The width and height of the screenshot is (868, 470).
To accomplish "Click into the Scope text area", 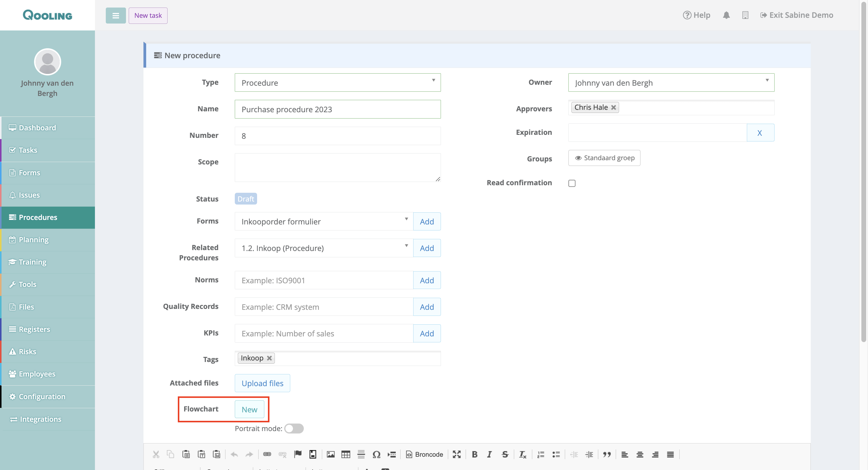I will tap(338, 167).
